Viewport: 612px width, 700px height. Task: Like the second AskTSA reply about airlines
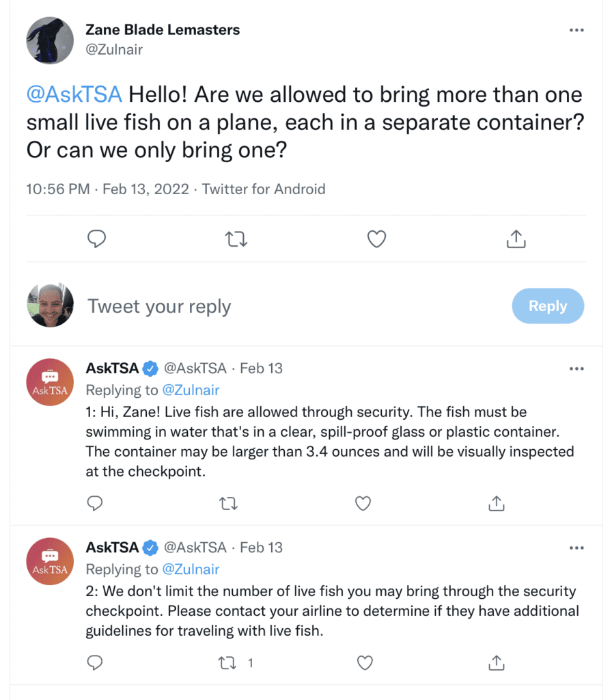(x=365, y=662)
